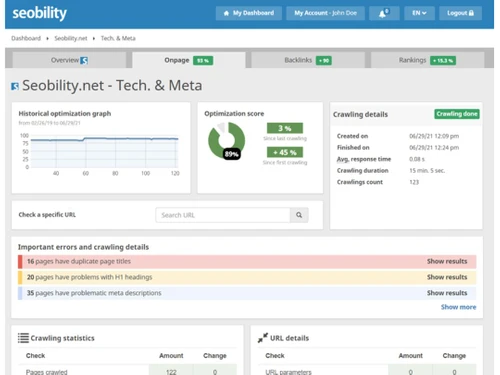Screen dimensions: 500x375
Task: Click the project icon beside page title
Action: click(15, 86)
